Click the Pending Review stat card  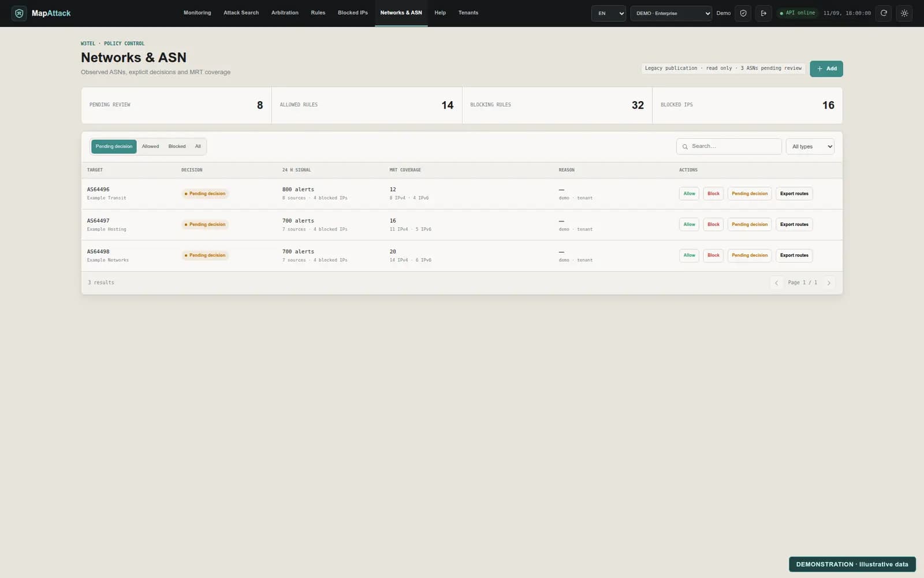click(176, 105)
